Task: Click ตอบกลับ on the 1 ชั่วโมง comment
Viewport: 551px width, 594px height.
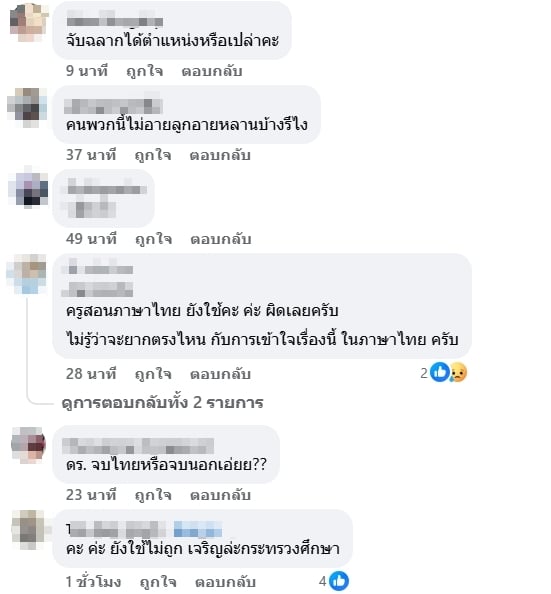Action: 225,582
